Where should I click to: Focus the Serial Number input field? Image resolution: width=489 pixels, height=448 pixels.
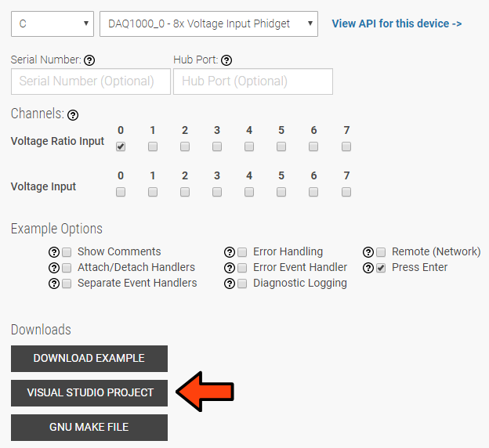click(x=90, y=81)
